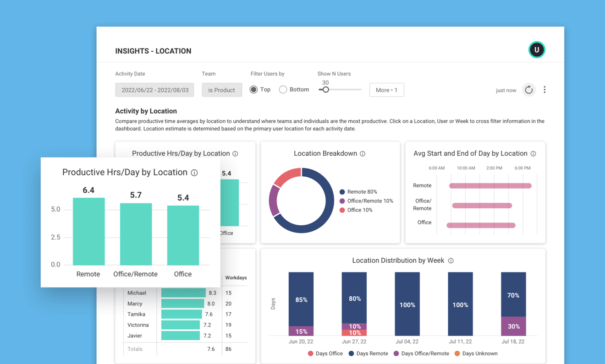This screenshot has width=605, height=364.
Task: Open the user avatar U menu
Action: [x=536, y=49]
